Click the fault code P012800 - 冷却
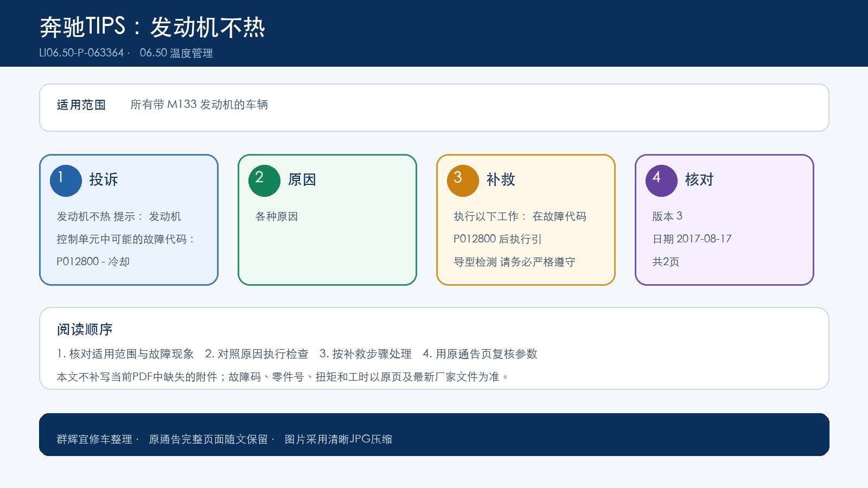Image resolution: width=868 pixels, height=488 pixels. [93, 261]
